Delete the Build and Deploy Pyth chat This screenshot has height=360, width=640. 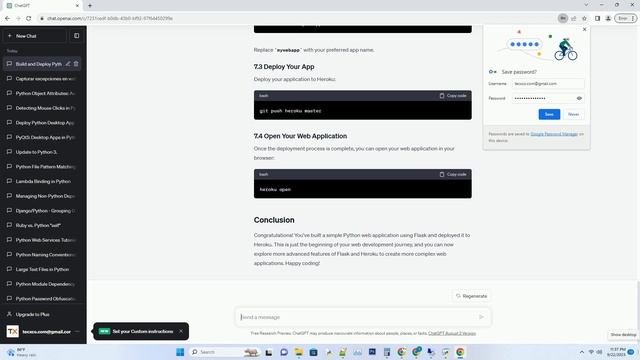pos(76,64)
